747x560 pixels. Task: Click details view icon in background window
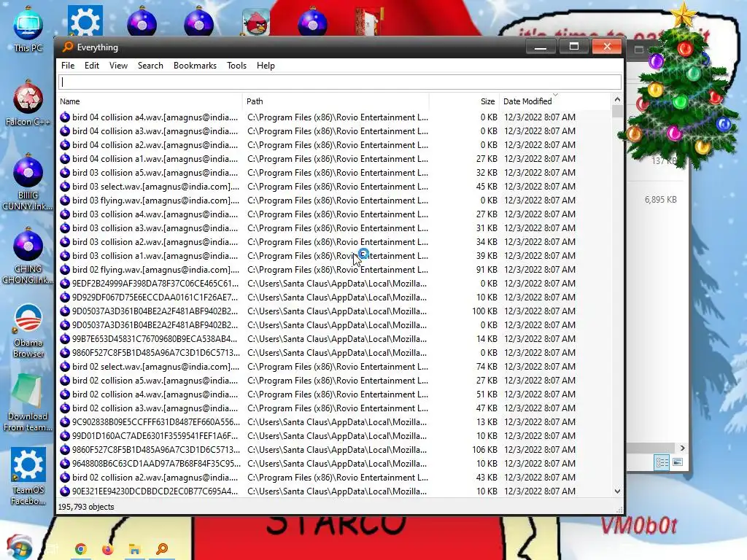662,462
